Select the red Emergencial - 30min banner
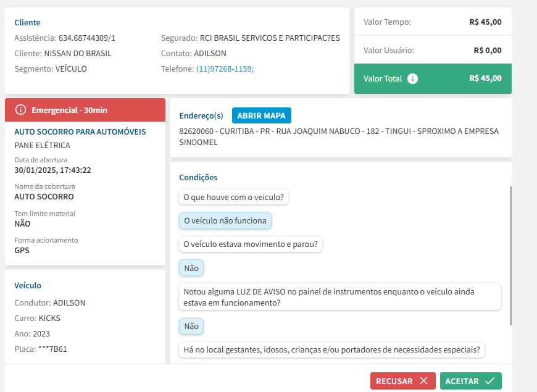Screen dimensions: 537x392 85,110
